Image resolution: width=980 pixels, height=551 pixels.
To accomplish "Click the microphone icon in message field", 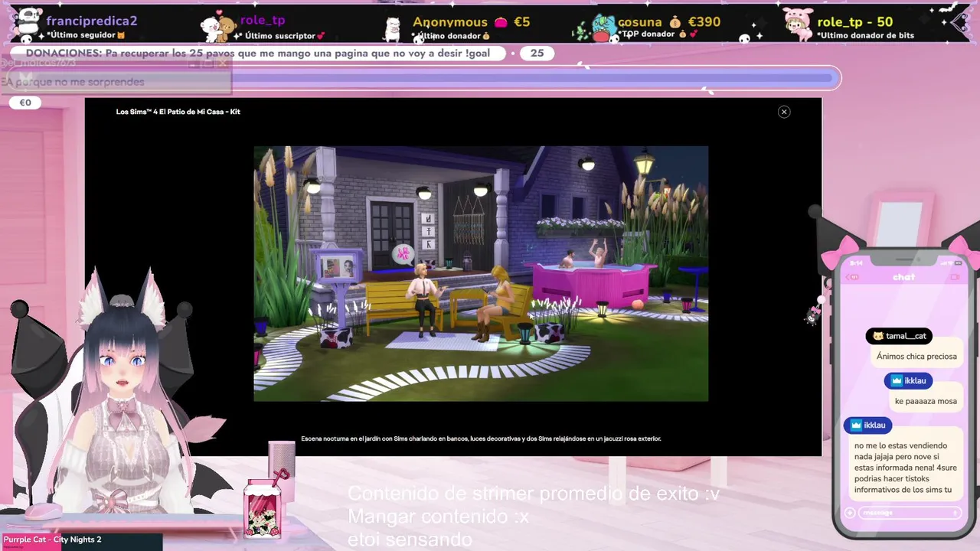I will tap(955, 513).
